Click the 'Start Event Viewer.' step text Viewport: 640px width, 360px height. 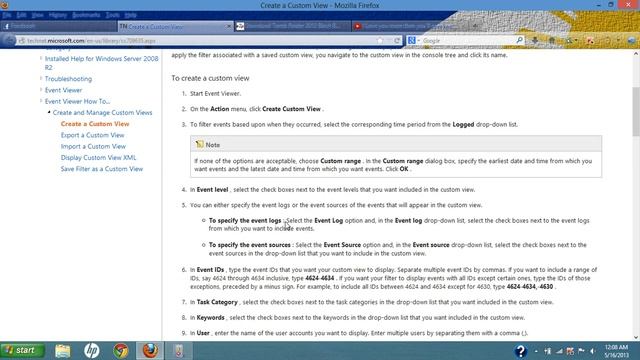click(x=216, y=93)
